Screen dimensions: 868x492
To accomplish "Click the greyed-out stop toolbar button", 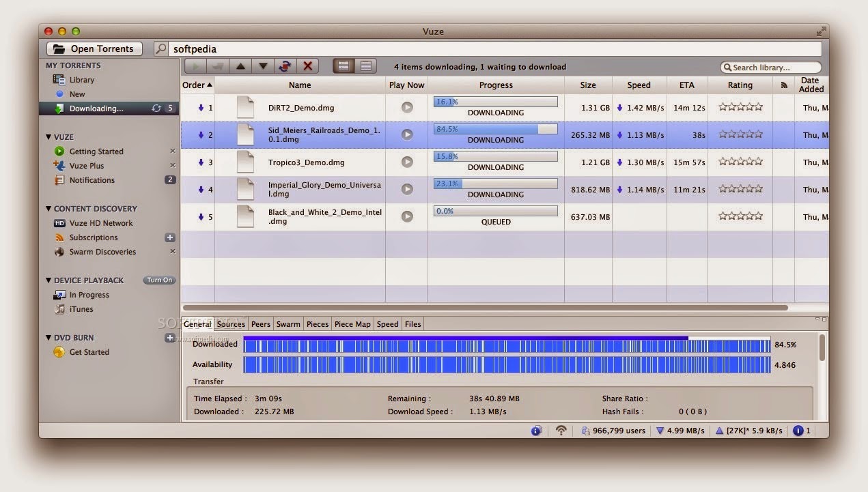I will pyautogui.click(x=218, y=66).
